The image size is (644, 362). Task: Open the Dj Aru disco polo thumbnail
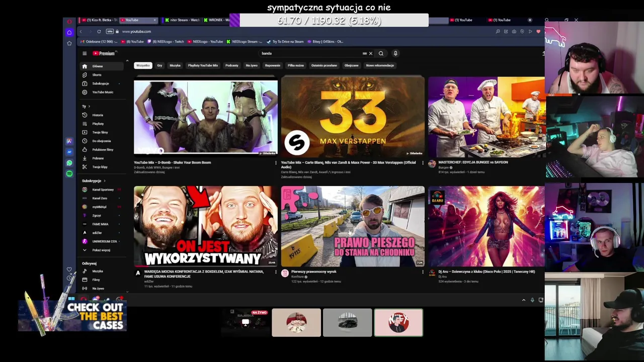[486, 226]
